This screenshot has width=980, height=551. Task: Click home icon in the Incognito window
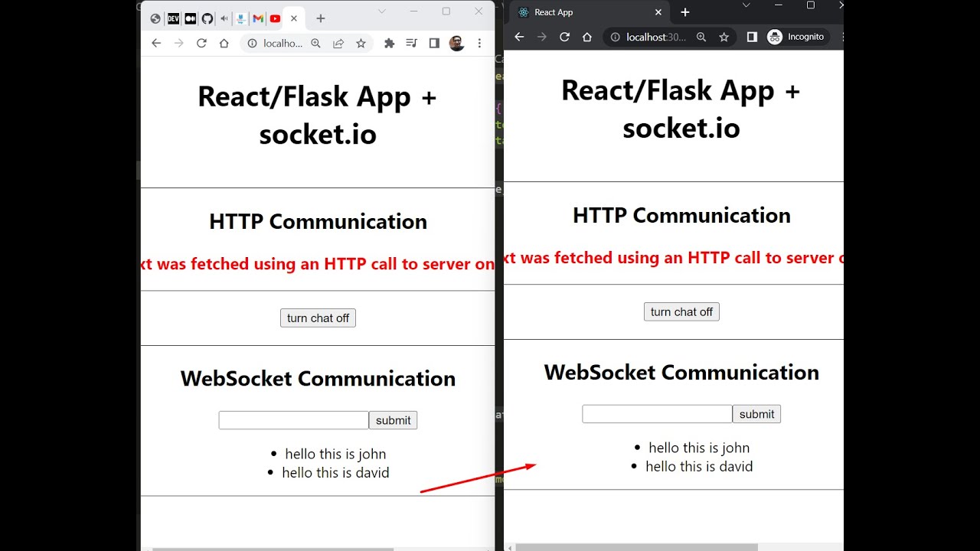point(587,37)
